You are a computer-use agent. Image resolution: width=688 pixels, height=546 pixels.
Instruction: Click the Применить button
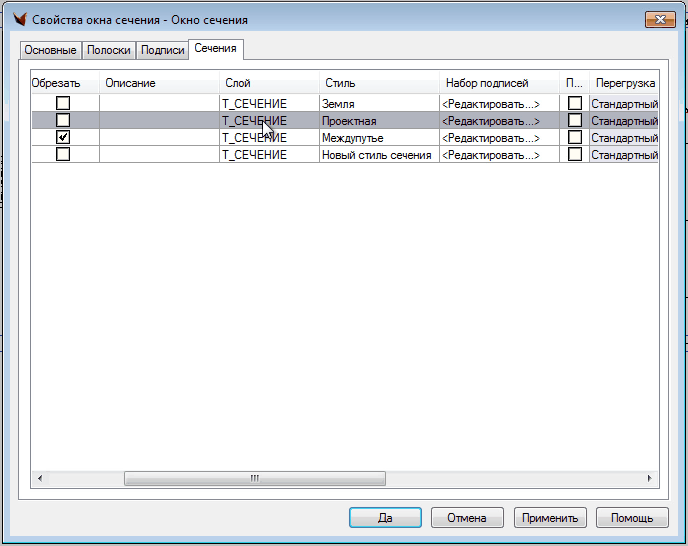pos(548,518)
